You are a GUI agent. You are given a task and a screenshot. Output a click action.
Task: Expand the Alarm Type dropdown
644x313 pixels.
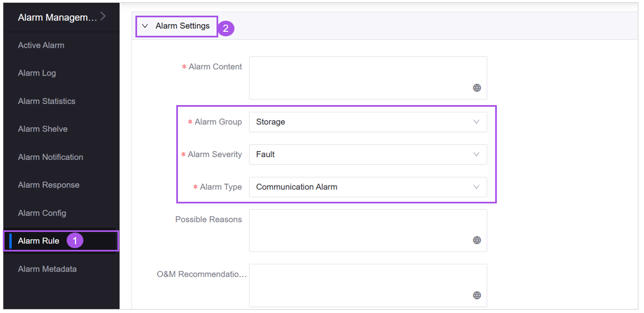[368, 187]
